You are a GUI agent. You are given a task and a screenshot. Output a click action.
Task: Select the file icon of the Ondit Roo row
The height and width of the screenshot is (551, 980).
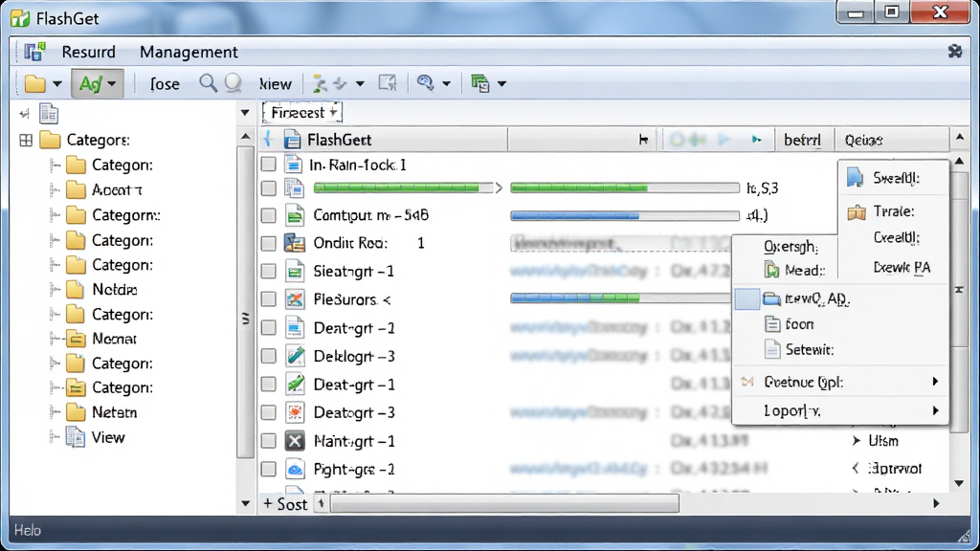295,243
